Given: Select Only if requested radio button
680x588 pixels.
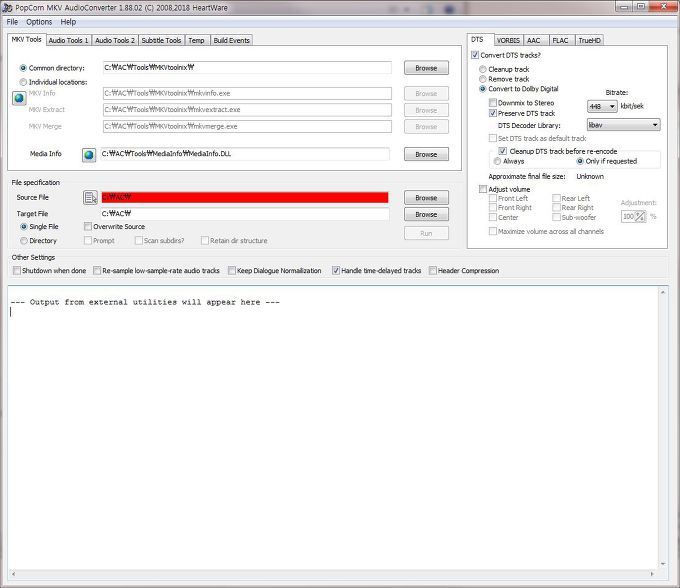Looking at the screenshot, I should click(x=580, y=161).
